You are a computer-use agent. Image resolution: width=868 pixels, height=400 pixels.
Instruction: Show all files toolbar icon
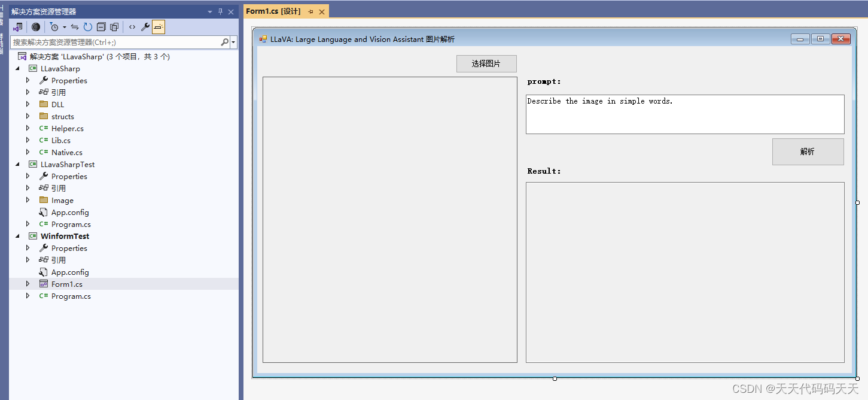coord(114,27)
